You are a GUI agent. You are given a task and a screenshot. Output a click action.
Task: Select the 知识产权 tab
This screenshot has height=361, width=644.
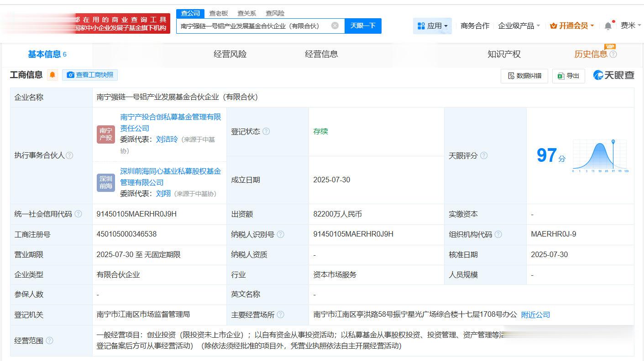coord(504,54)
